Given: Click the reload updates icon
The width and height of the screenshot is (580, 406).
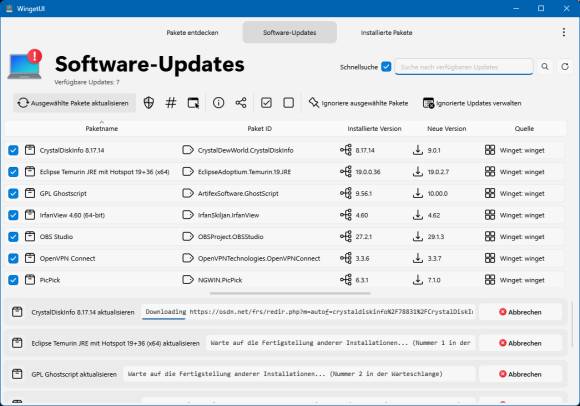Looking at the screenshot, I should pos(565,67).
